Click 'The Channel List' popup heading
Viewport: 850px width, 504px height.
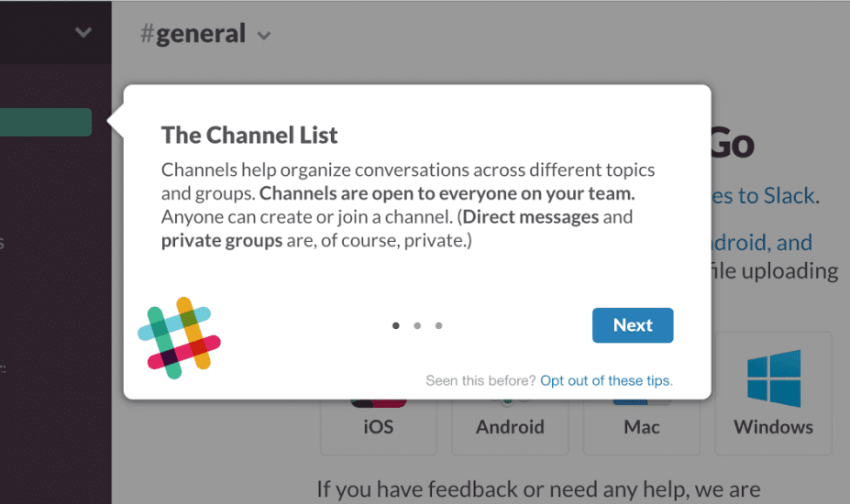click(x=249, y=136)
